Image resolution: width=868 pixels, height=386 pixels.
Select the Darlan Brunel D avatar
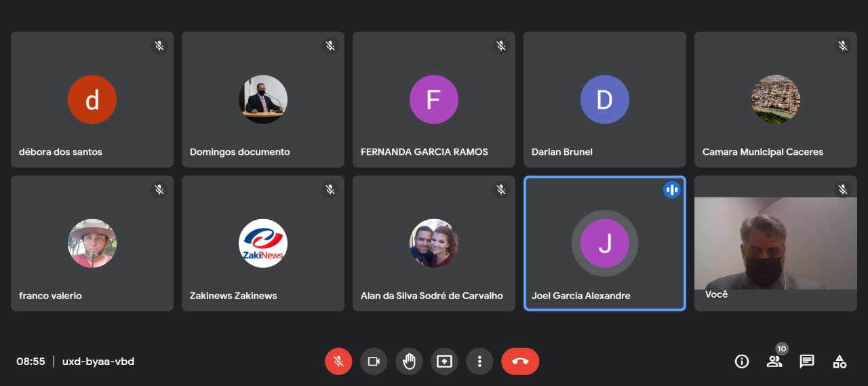tap(605, 100)
